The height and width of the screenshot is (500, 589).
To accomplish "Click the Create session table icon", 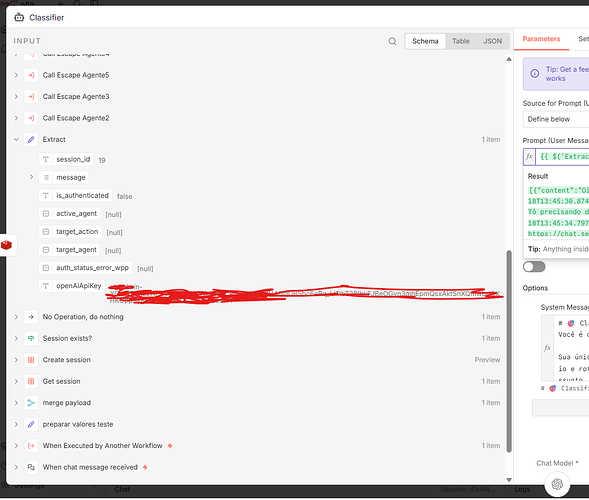I will coord(31,360).
